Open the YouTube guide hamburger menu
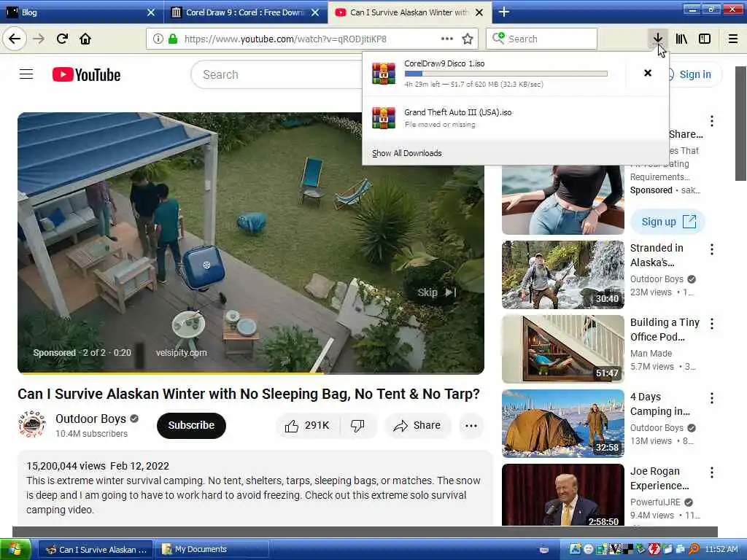 tap(26, 74)
